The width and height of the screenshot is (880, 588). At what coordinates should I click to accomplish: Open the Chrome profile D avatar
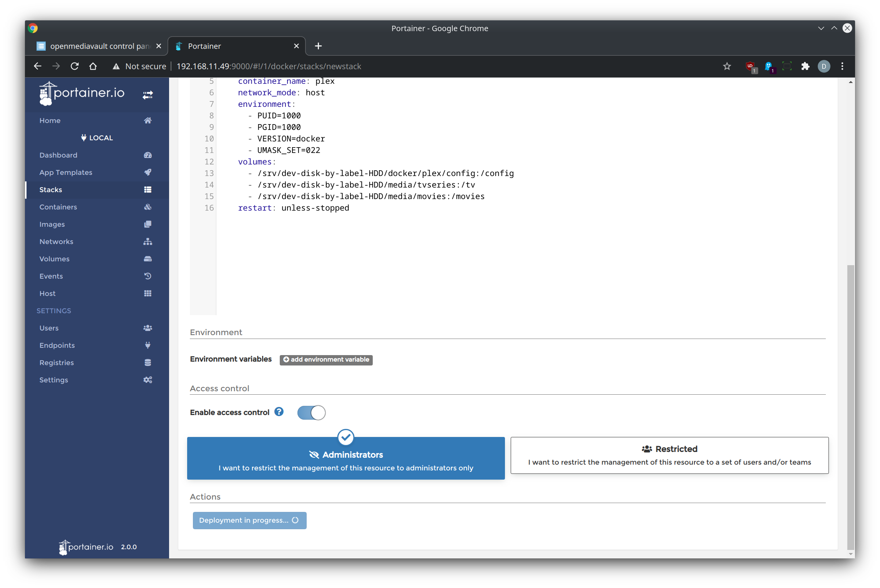point(824,66)
